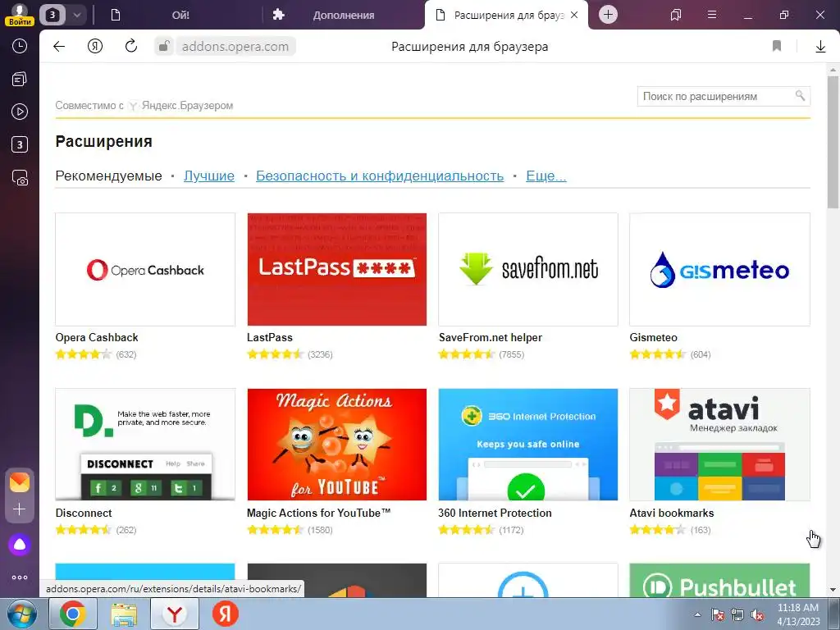Screen dimensions: 840x630
Task: Open the Лучшие link
Action: tap(209, 176)
